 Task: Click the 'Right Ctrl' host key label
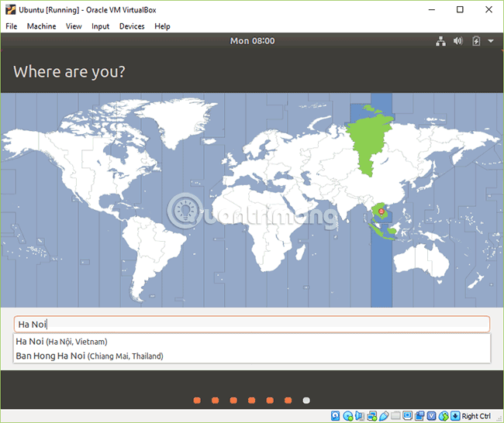click(476, 416)
